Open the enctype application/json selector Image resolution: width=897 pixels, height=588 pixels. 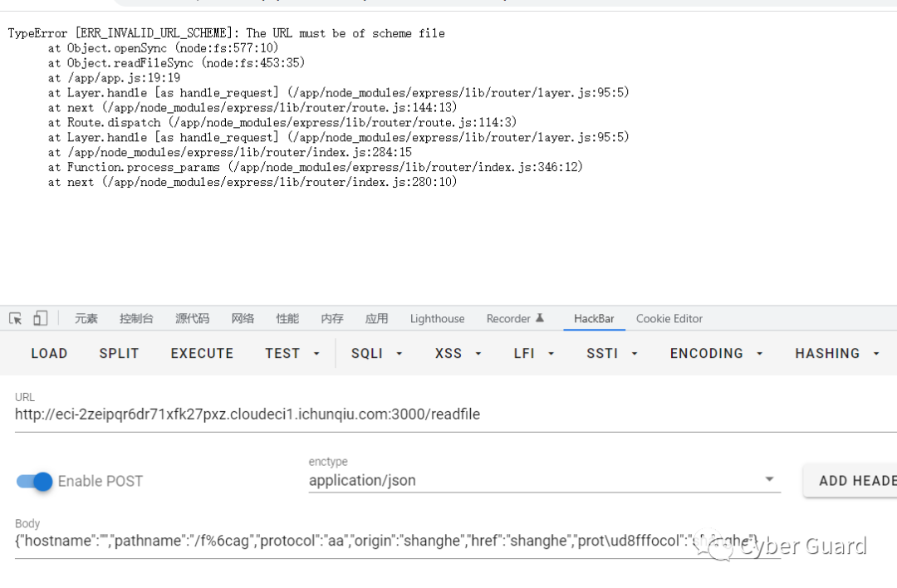[x=545, y=480]
